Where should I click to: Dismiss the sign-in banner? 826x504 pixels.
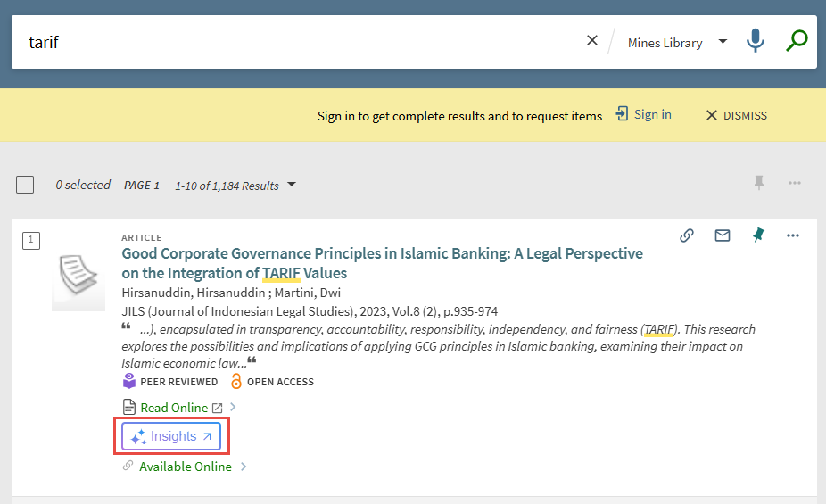click(x=736, y=115)
